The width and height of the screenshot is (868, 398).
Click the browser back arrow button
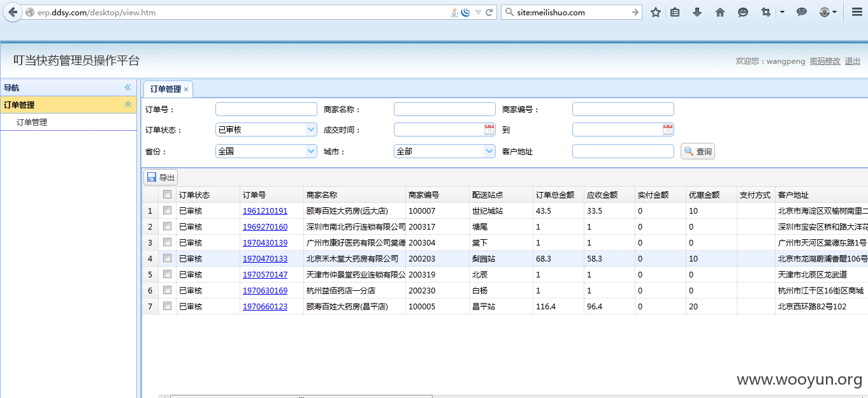tap(13, 12)
